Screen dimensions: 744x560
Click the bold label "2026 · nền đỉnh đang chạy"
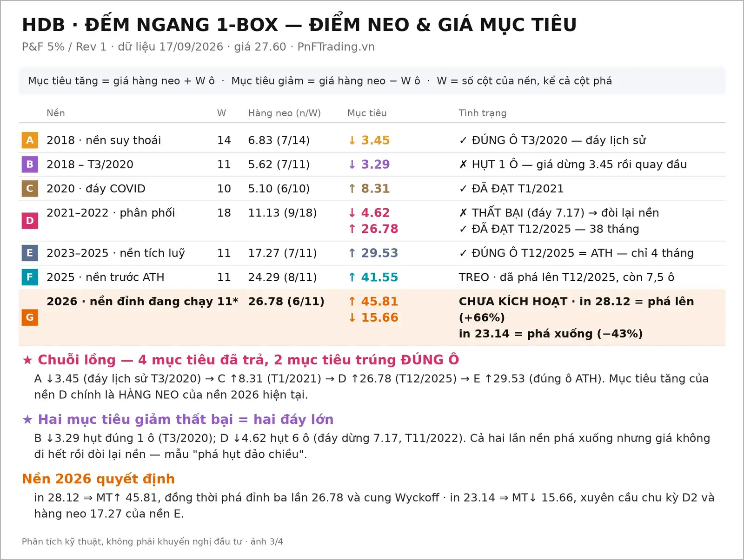(x=130, y=302)
